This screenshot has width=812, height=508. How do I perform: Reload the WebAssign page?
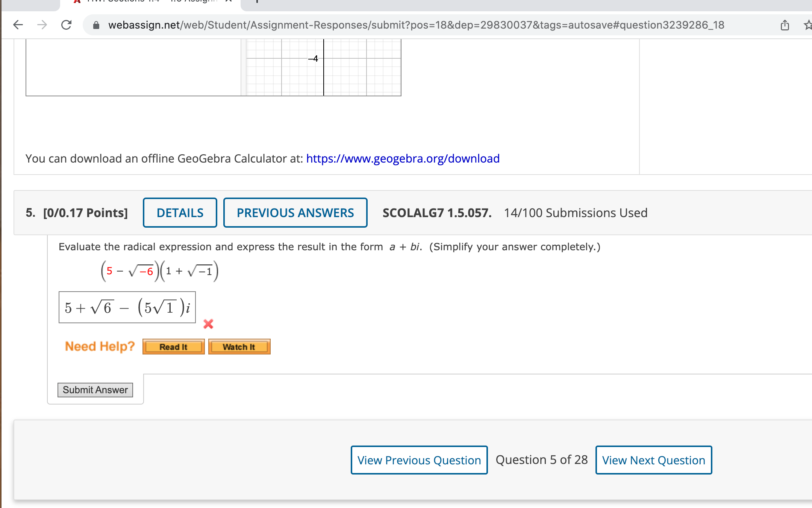[67, 25]
